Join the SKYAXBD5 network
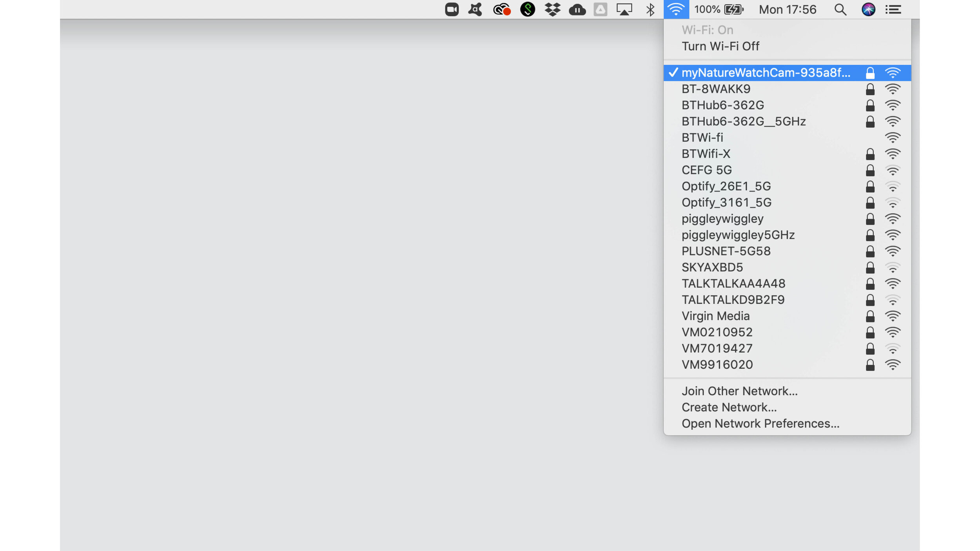The width and height of the screenshot is (980, 551). click(x=787, y=267)
